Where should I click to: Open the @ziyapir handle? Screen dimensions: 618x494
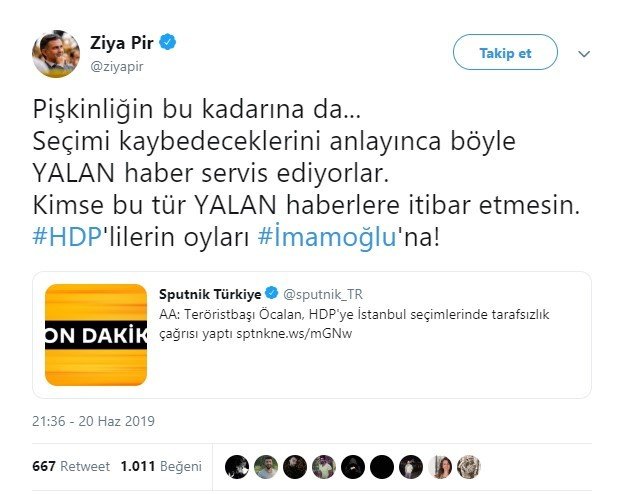point(117,66)
